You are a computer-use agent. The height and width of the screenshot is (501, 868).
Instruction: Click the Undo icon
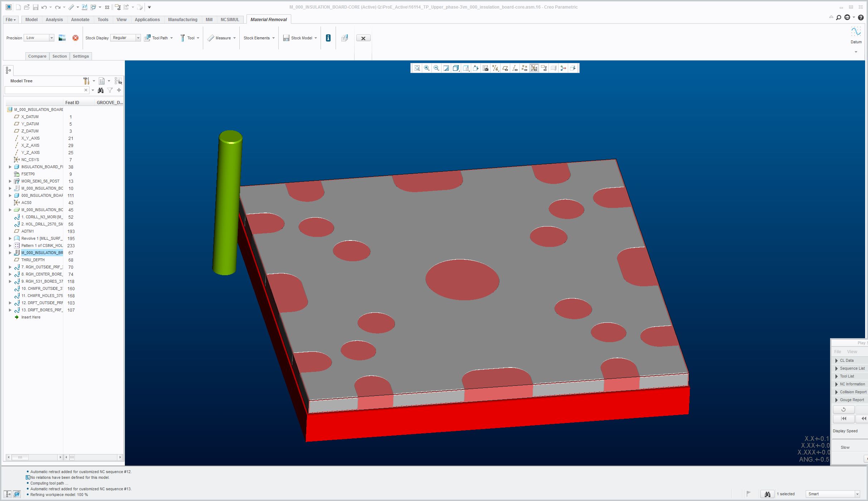[44, 7]
